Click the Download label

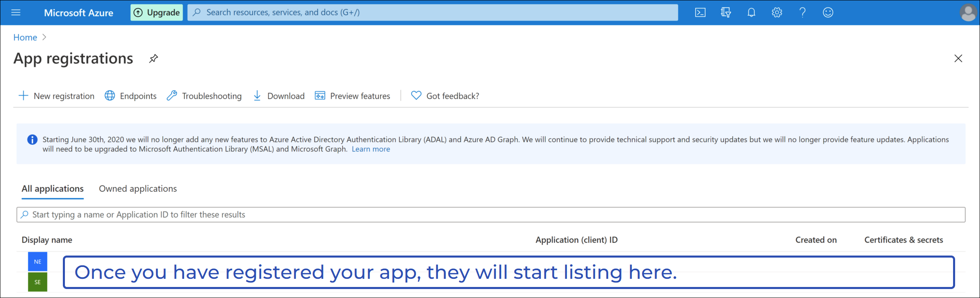coord(286,96)
